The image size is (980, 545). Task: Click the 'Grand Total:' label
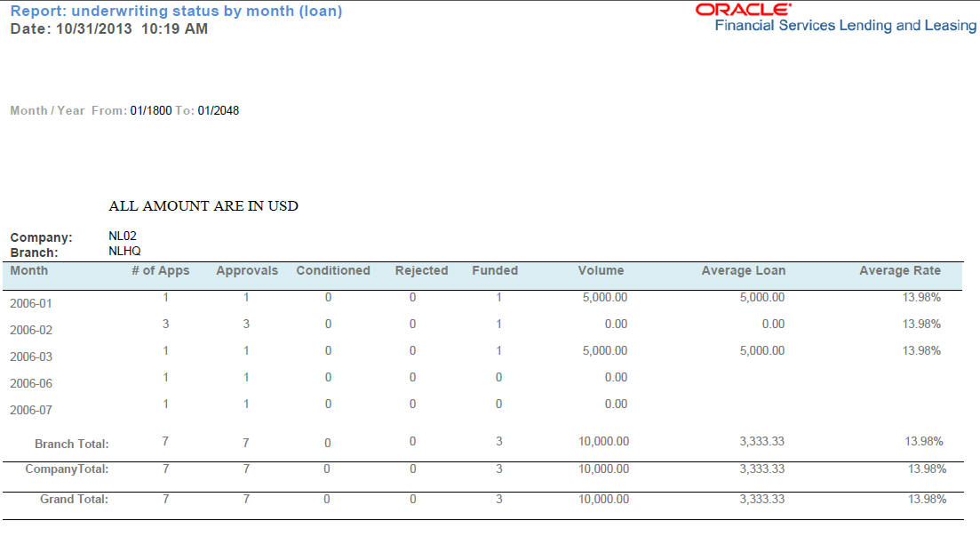74,500
